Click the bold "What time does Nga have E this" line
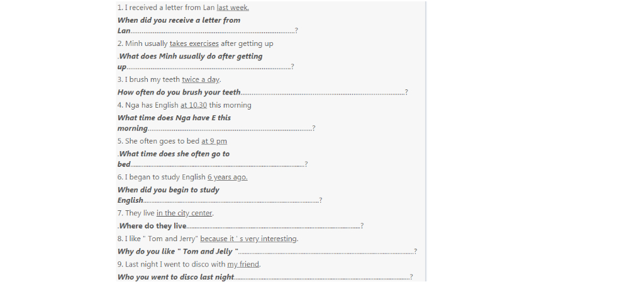This screenshot has height=289, width=644. tap(174, 118)
